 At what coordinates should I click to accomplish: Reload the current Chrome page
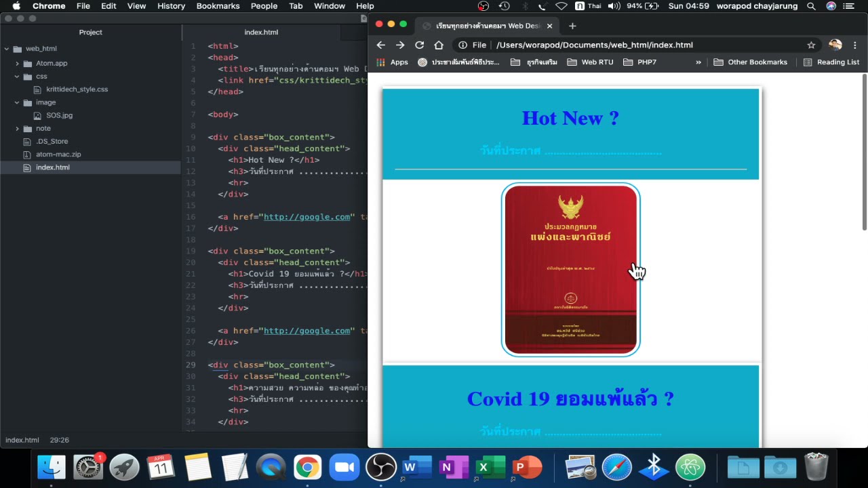(x=419, y=45)
